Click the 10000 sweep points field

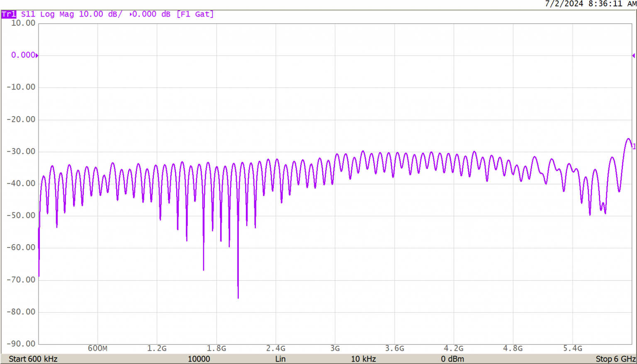[x=199, y=359]
